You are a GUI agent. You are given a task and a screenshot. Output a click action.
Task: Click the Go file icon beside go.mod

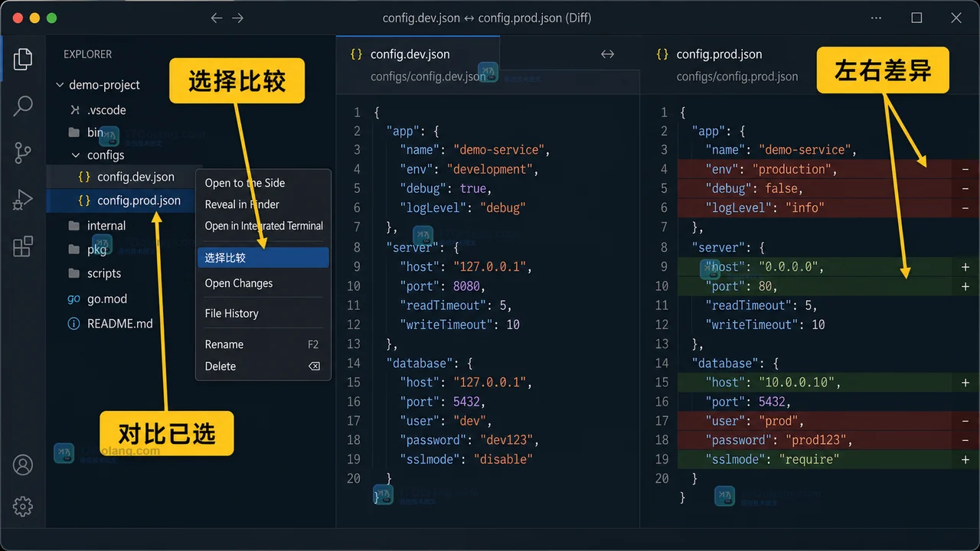point(73,299)
